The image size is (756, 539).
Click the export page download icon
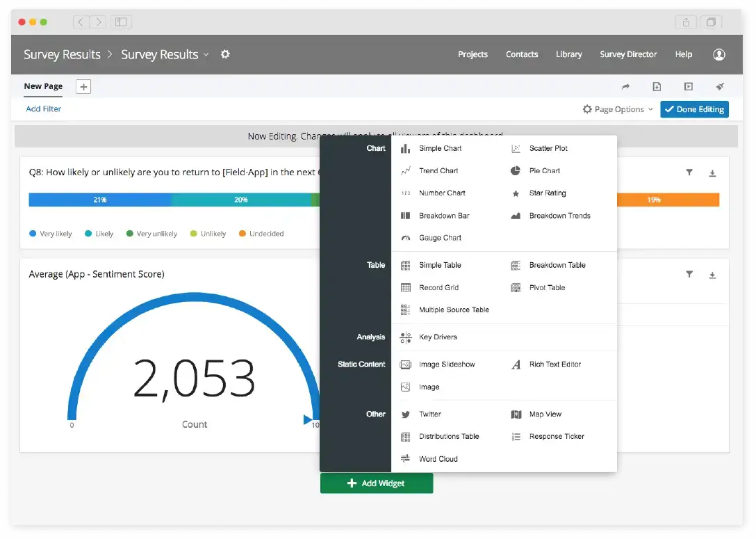pyautogui.click(x=657, y=87)
